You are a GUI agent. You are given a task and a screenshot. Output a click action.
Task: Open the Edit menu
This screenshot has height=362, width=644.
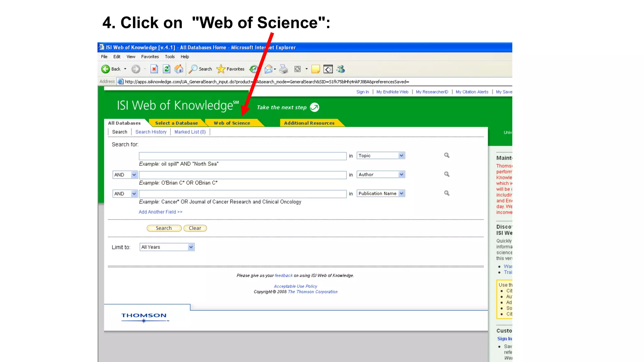click(x=117, y=57)
